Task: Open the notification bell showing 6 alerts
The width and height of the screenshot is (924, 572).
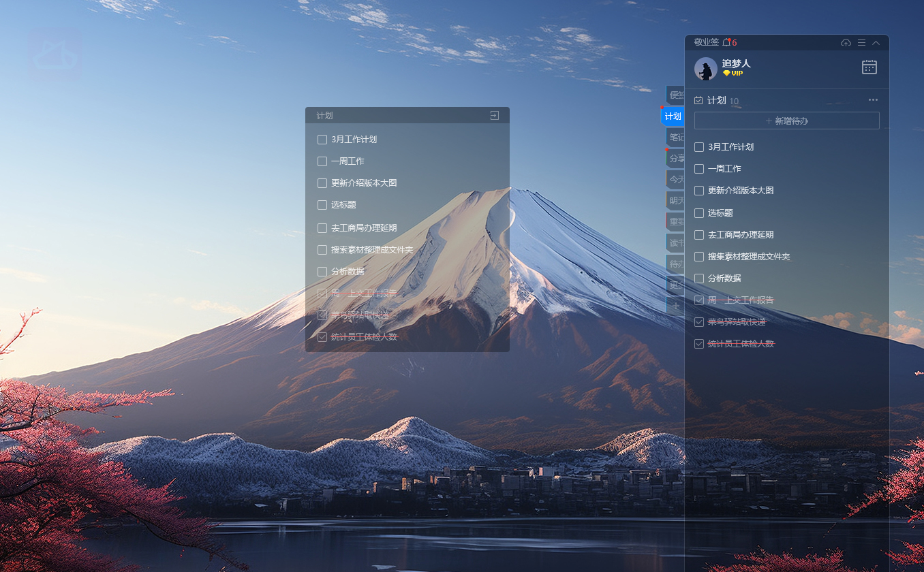Action: (727, 42)
